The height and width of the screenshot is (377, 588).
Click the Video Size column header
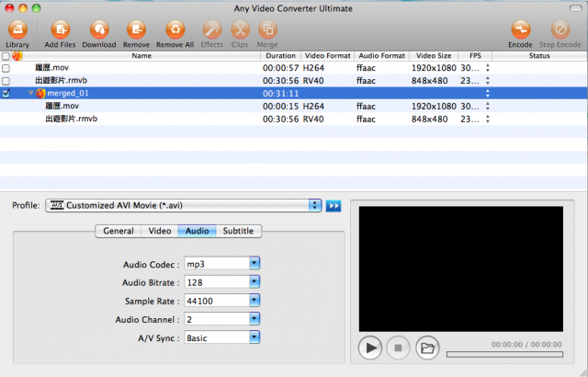click(x=434, y=56)
